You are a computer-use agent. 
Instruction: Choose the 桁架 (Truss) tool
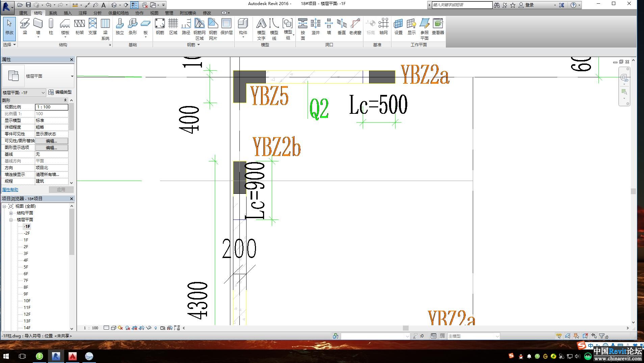(x=79, y=27)
